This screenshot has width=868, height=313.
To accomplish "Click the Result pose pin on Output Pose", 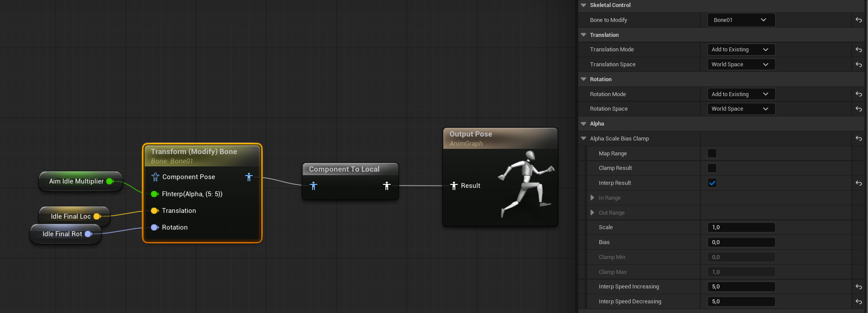I will click(454, 186).
